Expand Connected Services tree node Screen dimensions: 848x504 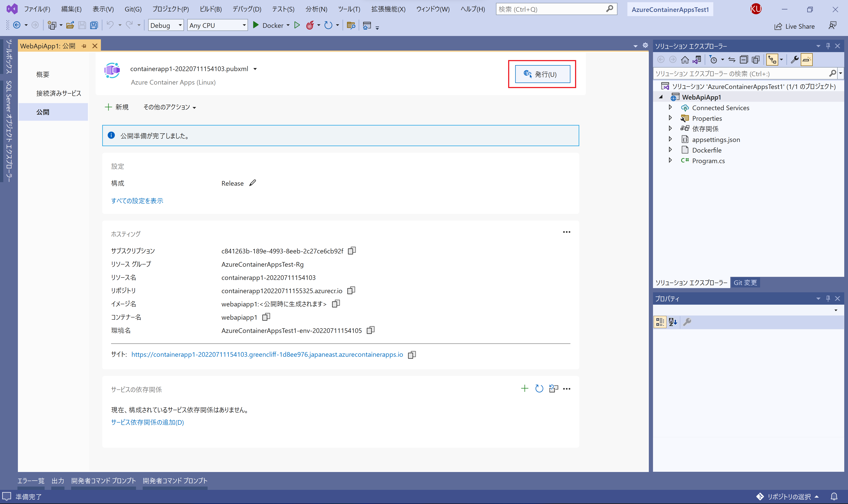(670, 107)
